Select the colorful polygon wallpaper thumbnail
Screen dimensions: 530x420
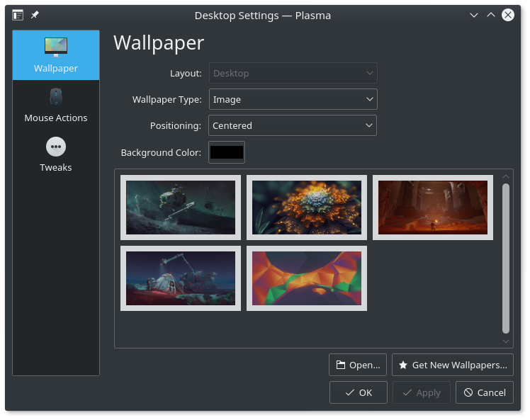click(307, 278)
